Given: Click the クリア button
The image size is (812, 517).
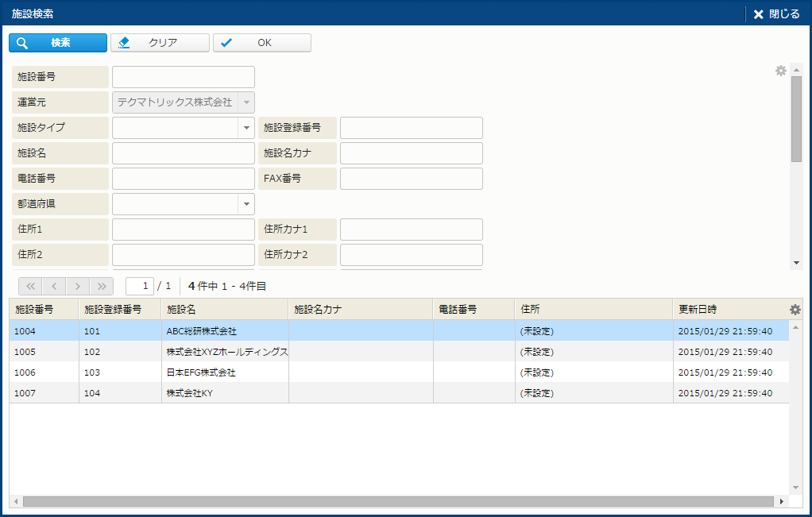Looking at the screenshot, I should coord(160,43).
